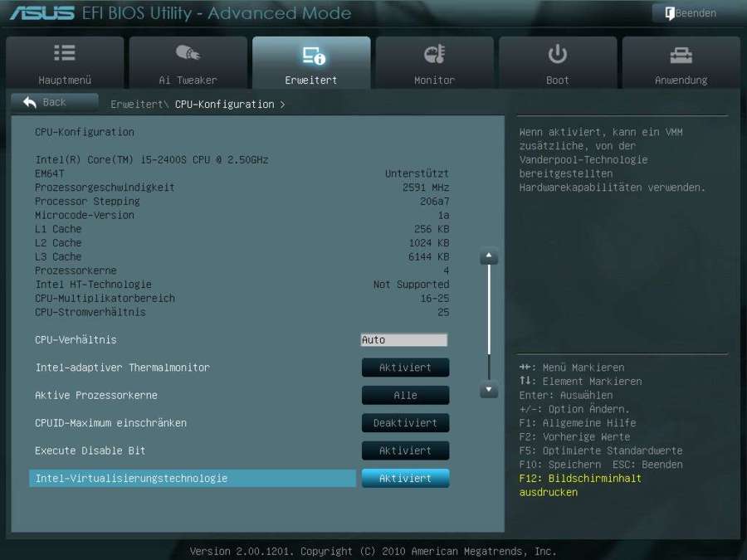Click the F5: Optimierte Standardwerte hint

pyautogui.click(x=601, y=450)
